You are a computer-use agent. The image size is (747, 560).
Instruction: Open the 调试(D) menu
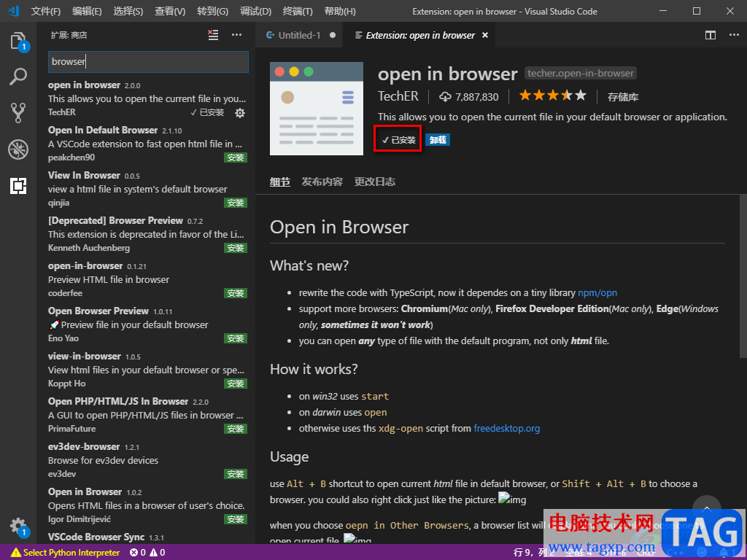coord(256,11)
